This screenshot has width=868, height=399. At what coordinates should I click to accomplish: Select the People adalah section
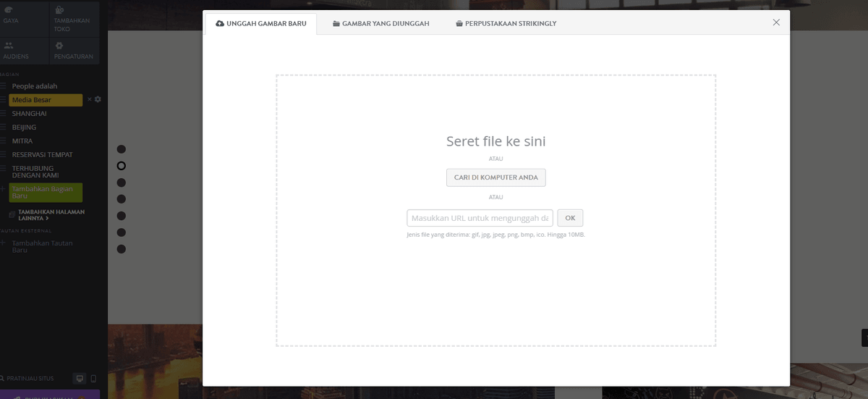(x=34, y=86)
